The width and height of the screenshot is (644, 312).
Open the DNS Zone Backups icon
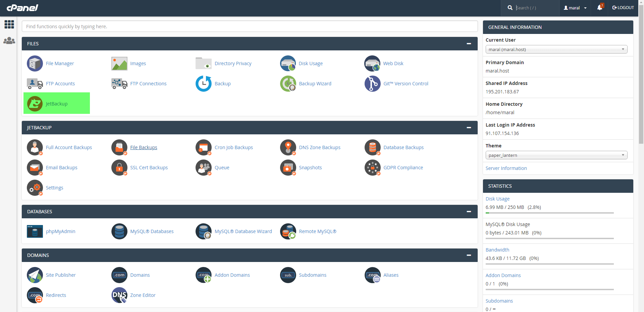coord(288,147)
